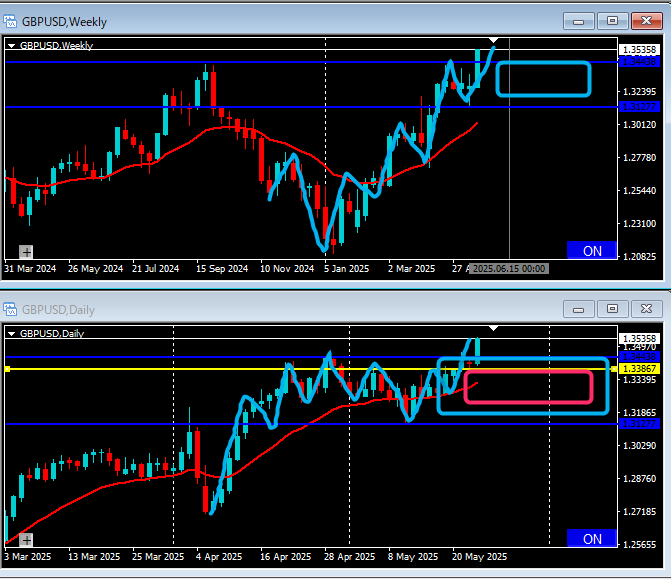Toggle the ON button in Weekly chart
The height and width of the screenshot is (580, 671).
592,250
